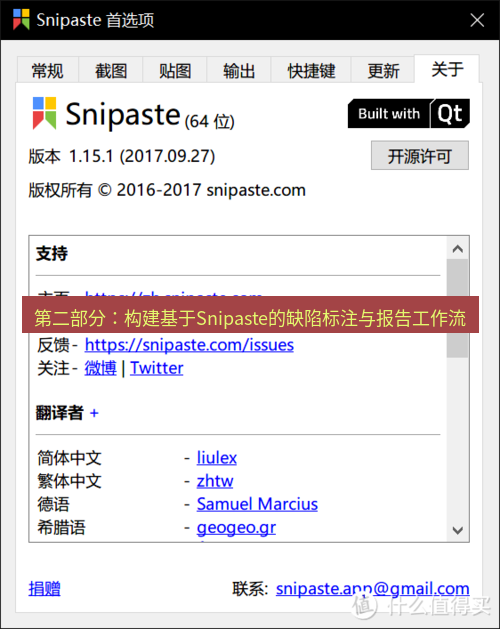Switch to the 更新 tab

tap(383, 71)
